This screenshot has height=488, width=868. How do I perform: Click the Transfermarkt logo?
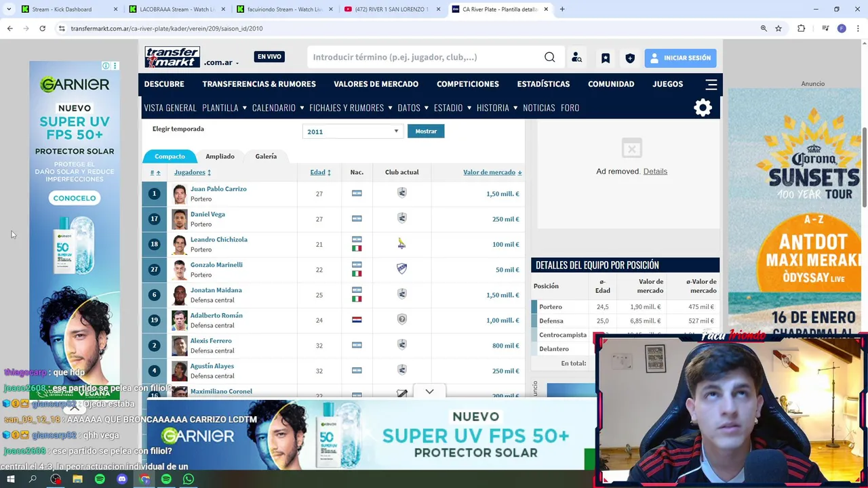coord(172,57)
